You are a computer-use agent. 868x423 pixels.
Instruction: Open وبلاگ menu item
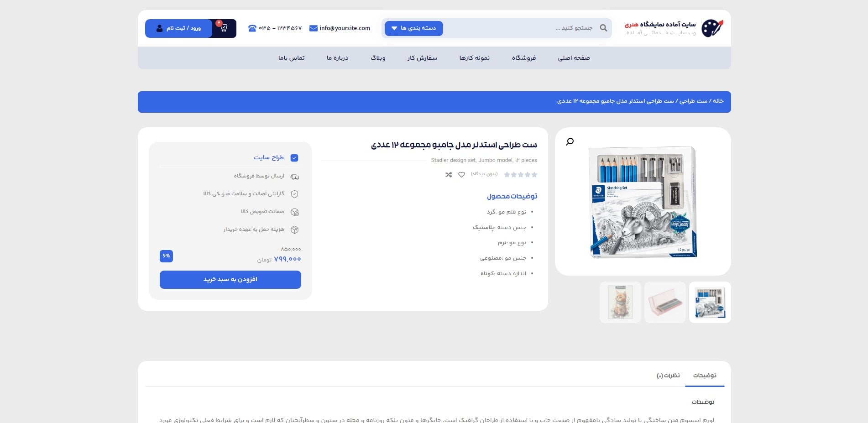pos(378,58)
